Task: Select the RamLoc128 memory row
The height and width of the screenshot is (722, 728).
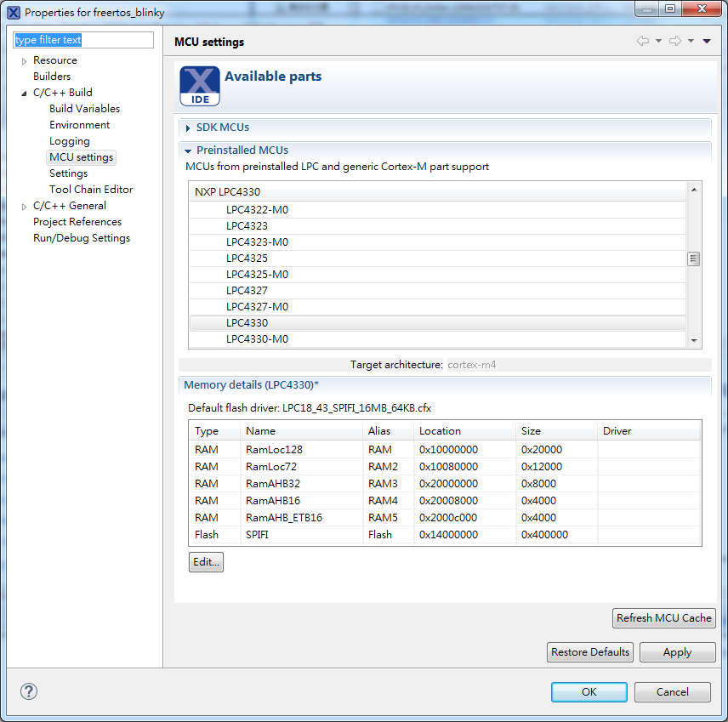Action: coord(445,450)
